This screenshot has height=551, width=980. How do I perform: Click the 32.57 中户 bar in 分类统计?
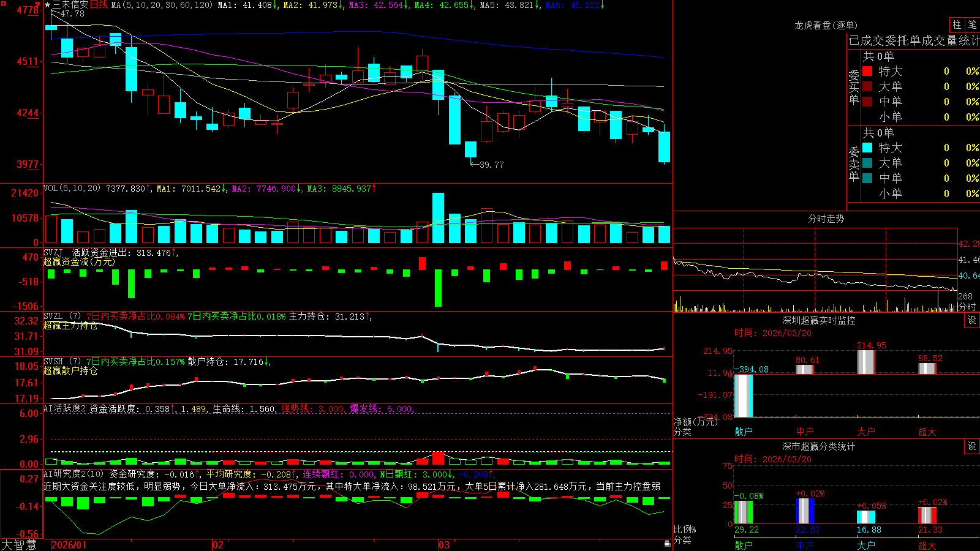coord(805,511)
